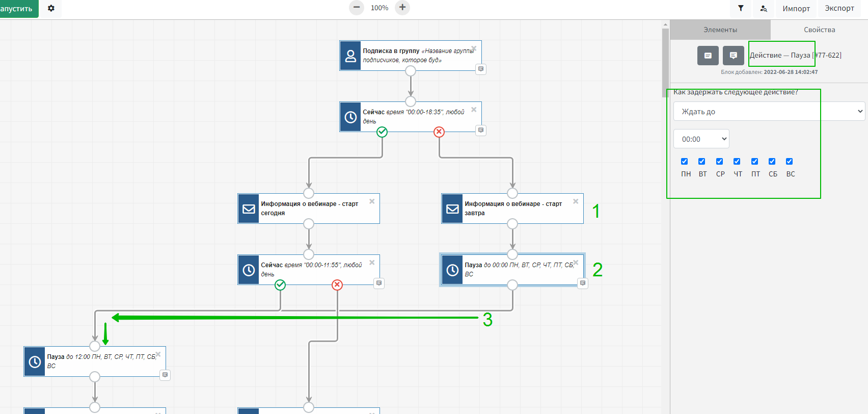Screen dimensions: 868x414
Task: Click the Экспорт button
Action: pyautogui.click(x=839, y=9)
